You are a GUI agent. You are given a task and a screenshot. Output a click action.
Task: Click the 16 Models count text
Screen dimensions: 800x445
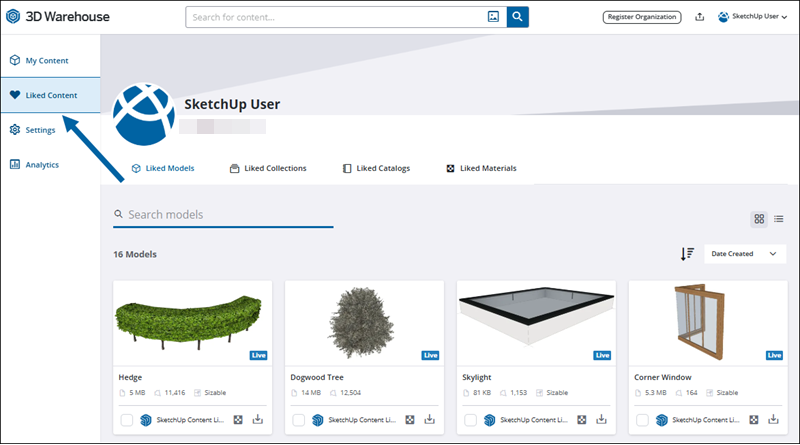(x=135, y=254)
